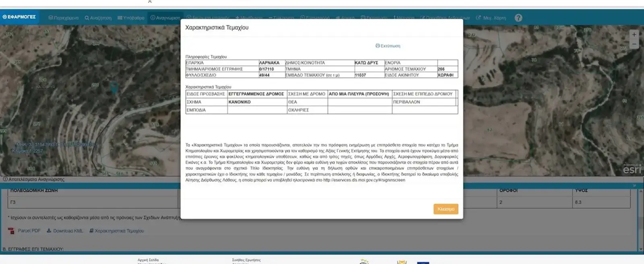The height and width of the screenshot is (264, 644).
Task: Open the Χαρακτηριστικά Τεμαχίου link below table
Action: pyautogui.click(x=117, y=231)
